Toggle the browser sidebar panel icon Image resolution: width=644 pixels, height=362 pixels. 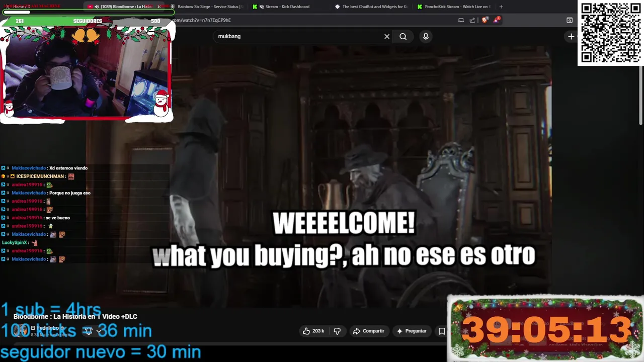pyautogui.click(x=570, y=20)
